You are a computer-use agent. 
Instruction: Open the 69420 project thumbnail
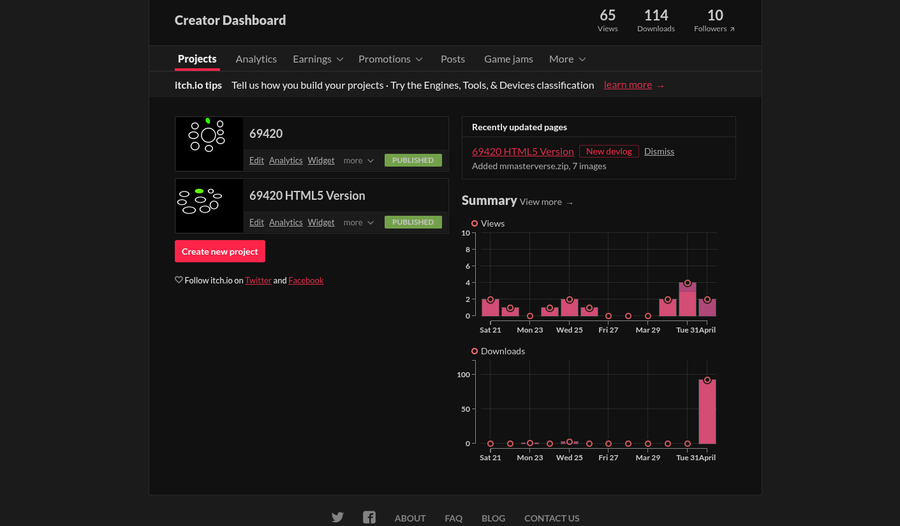pos(209,144)
